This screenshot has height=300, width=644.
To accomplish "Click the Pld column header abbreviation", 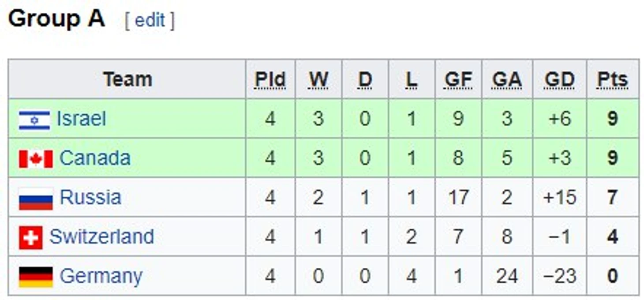I will point(270,80).
